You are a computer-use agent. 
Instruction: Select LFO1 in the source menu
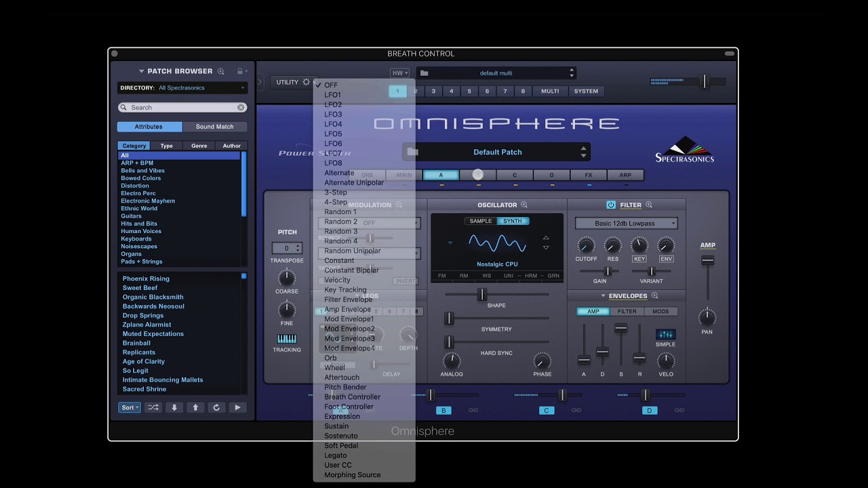coord(332,95)
